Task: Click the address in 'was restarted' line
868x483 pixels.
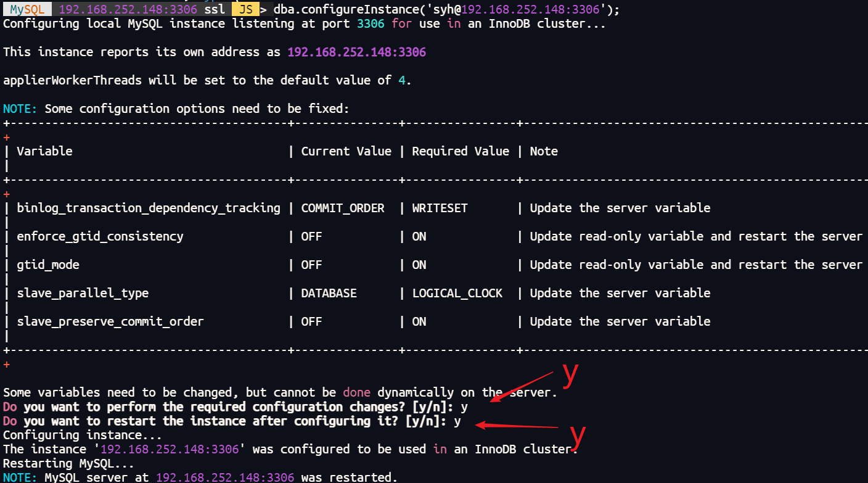Action: point(225,477)
